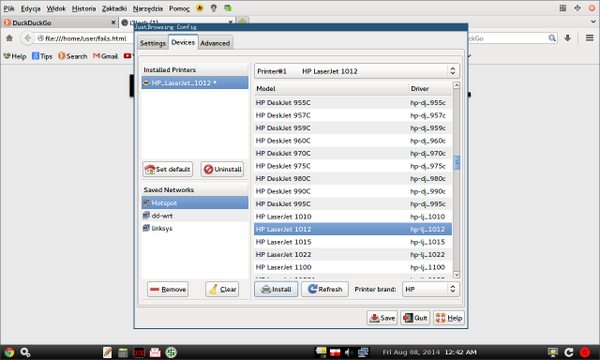The height and width of the screenshot is (360, 600).
Task: Open the Tips bookmark
Action: click(x=42, y=56)
